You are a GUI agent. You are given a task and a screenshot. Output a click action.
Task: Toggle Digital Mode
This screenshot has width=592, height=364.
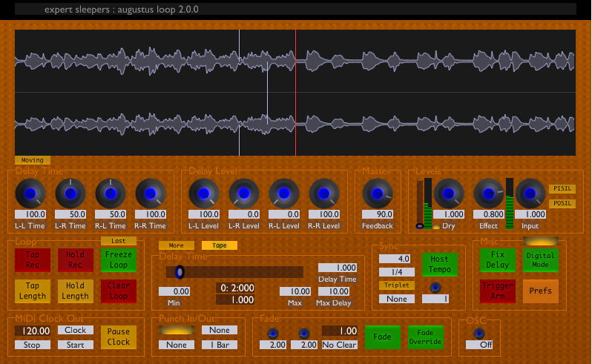541,260
